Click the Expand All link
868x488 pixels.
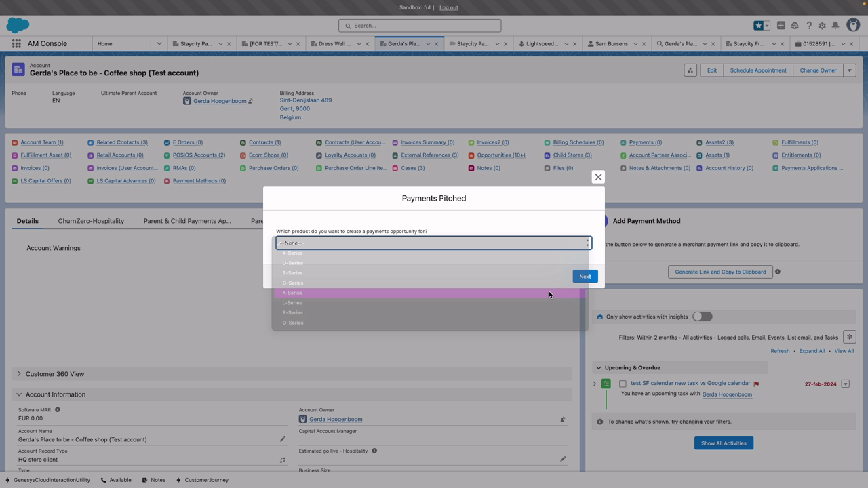(x=812, y=351)
